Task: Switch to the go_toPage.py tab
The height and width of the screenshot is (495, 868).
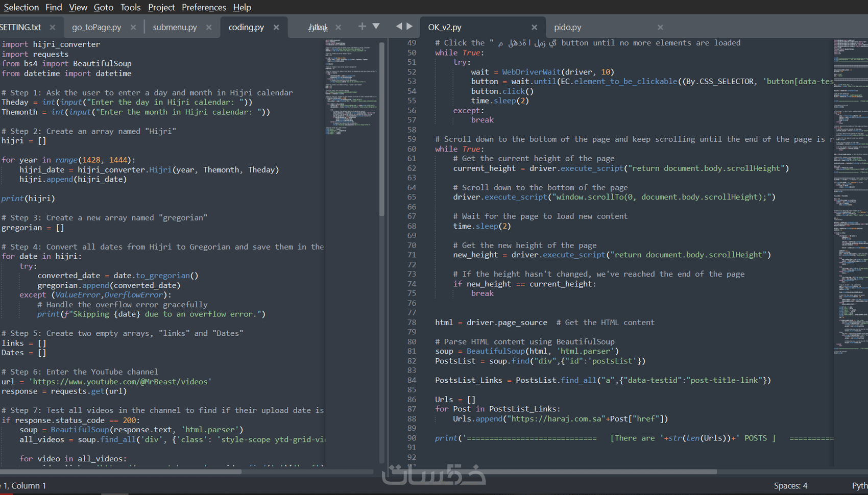Action: pos(97,27)
